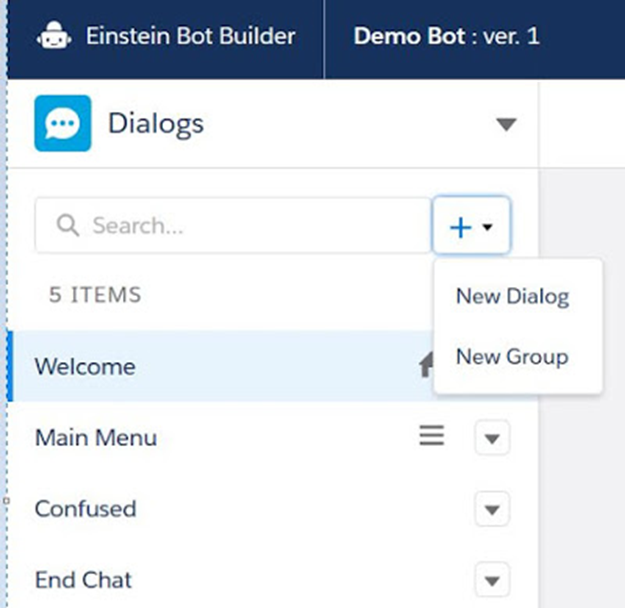Choose New Dialog from the menu

pyautogui.click(x=513, y=297)
